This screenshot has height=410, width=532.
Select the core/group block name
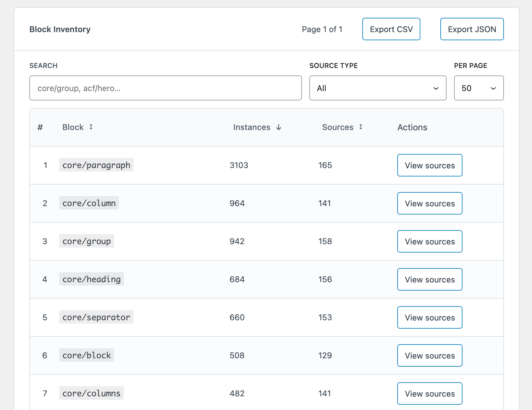pyautogui.click(x=87, y=241)
